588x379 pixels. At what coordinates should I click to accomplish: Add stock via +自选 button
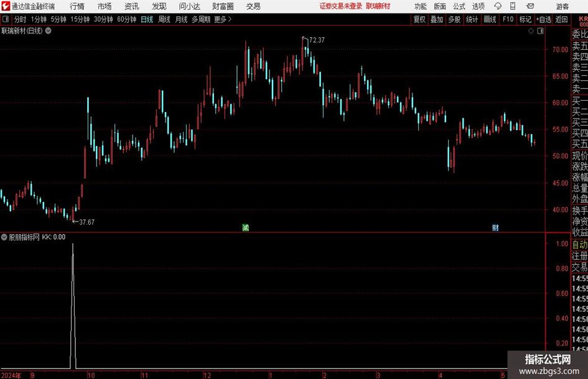(543, 19)
